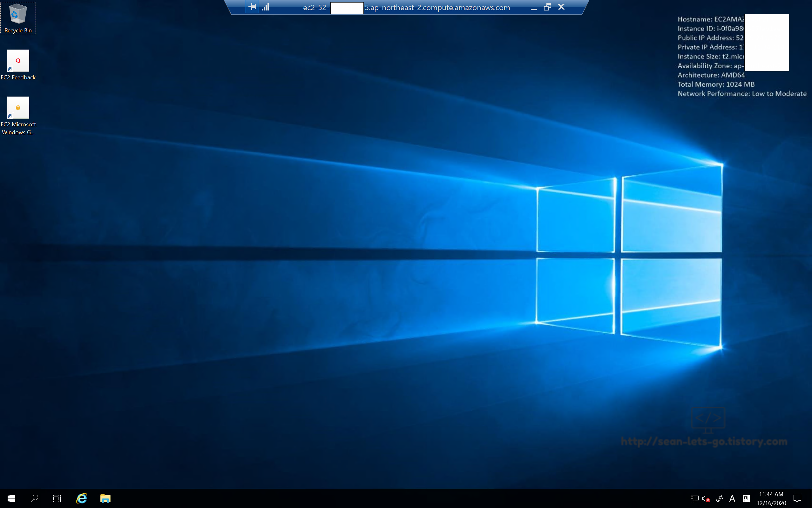Open clock and calendar flyout 11:44 AM

click(771, 498)
